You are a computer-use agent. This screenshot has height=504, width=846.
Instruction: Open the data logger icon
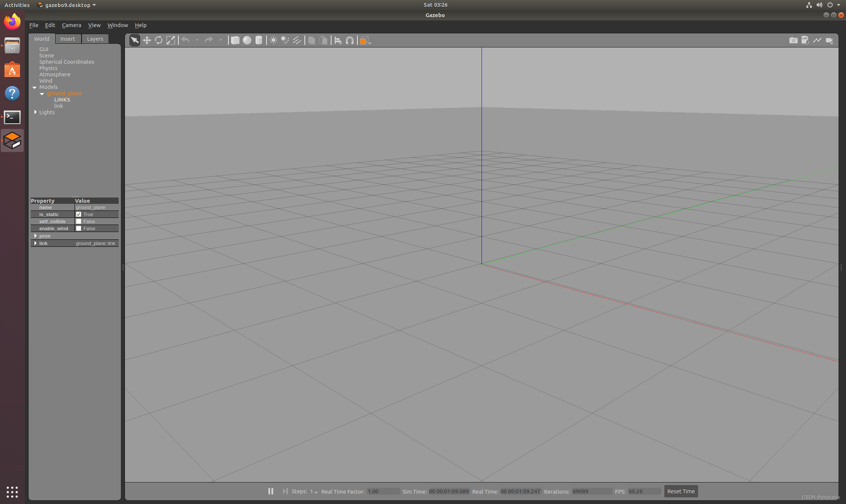point(805,40)
